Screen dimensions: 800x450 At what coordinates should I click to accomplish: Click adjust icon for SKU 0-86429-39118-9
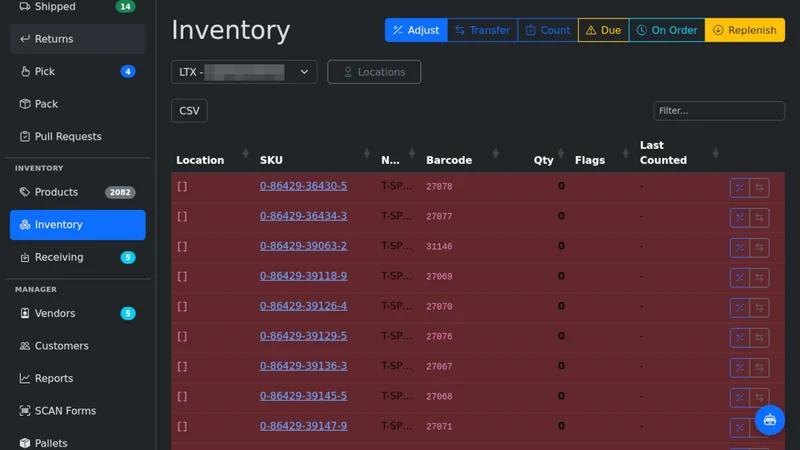pyautogui.click(x=740, y=278)
